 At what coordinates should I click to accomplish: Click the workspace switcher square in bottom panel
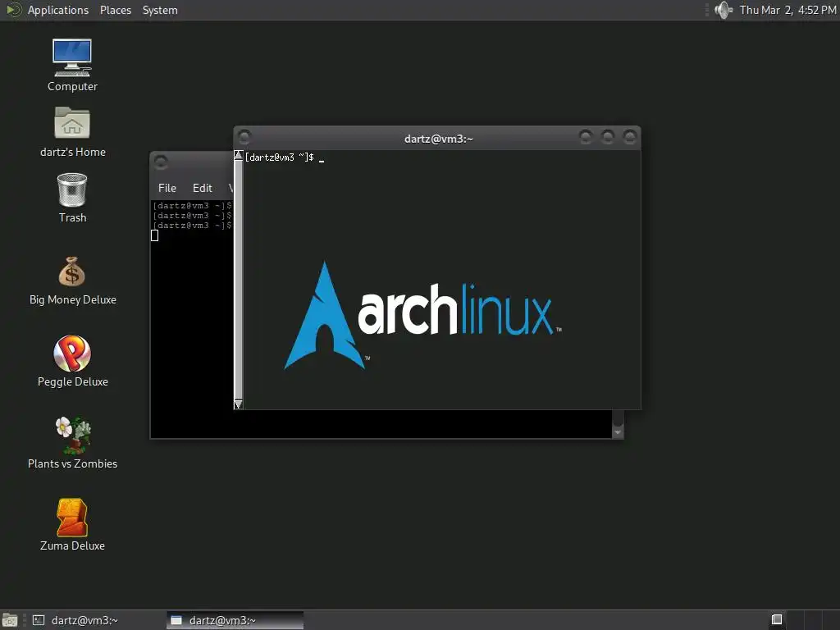[777, 620]
